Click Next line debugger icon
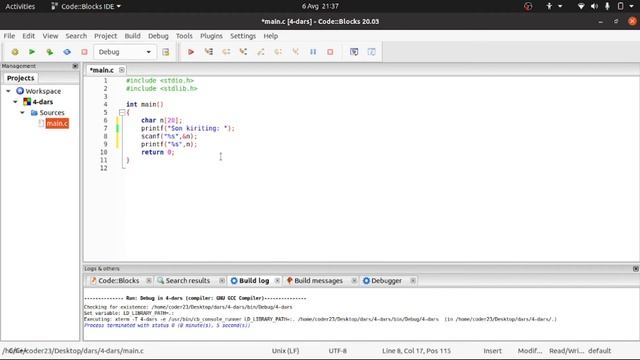Viewport: 640px width, 360px height. coord(226,52)
